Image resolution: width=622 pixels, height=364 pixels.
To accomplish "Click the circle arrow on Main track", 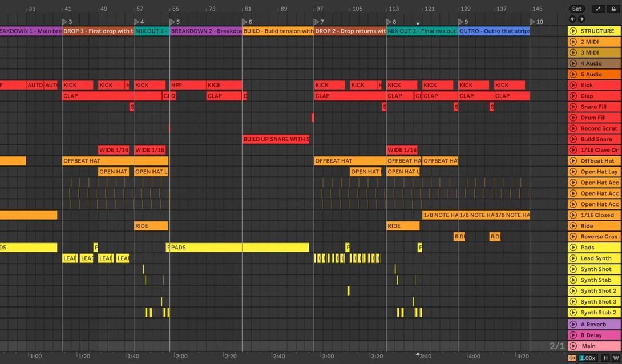I will (573, 346).
